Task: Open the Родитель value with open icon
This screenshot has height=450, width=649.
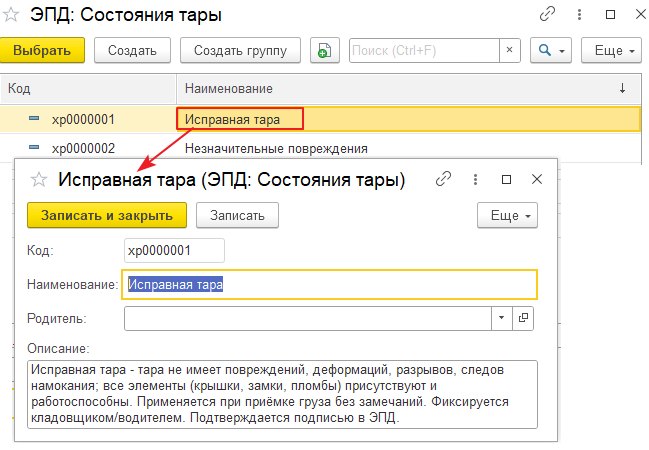Action: click(523, 318)
